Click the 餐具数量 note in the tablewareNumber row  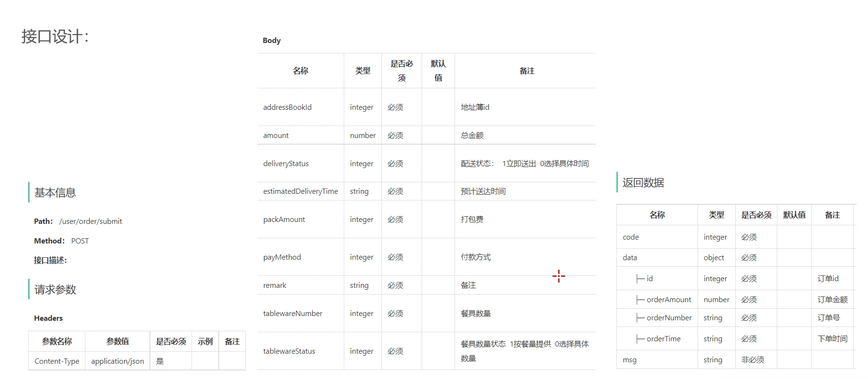point(476,313)
